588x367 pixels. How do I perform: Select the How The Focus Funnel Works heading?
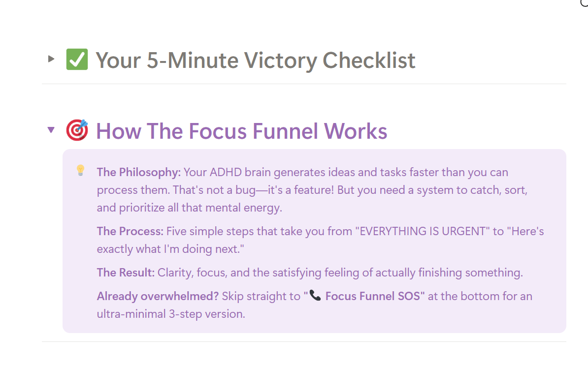pos(242,130)
